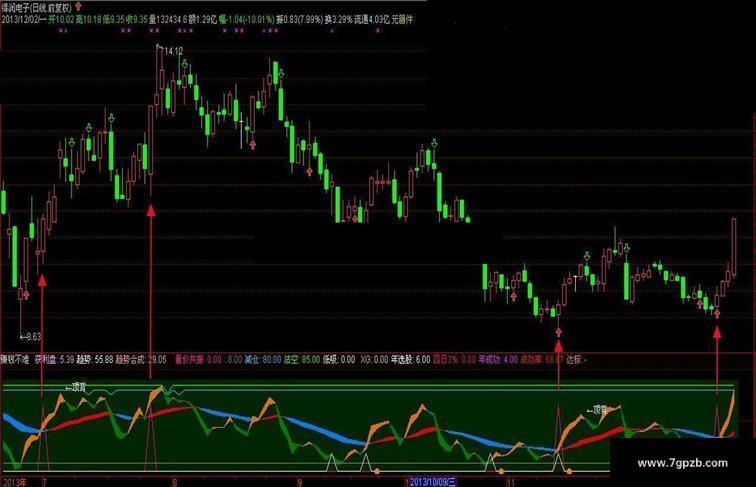The height and width of the screenshot is (487, 756).
Task: Click the 达标 indicator label
Action: pos(576,359)
